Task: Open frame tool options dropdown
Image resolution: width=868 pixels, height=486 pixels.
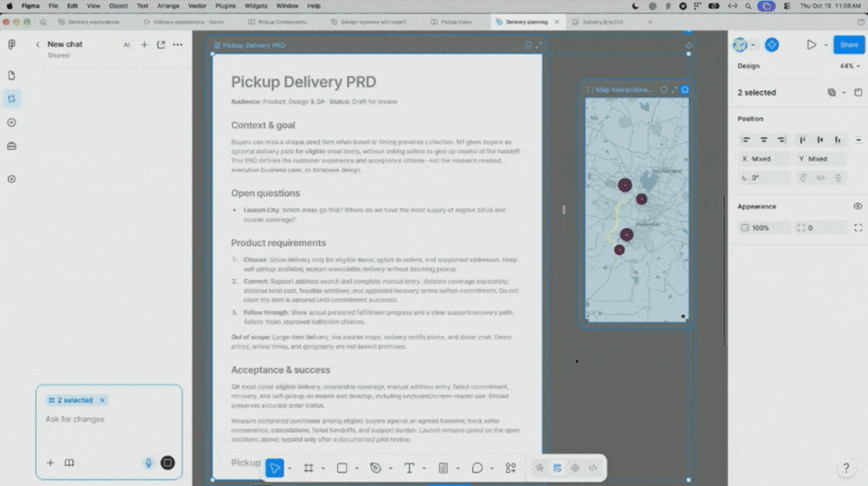Action: tap(324, 469)
